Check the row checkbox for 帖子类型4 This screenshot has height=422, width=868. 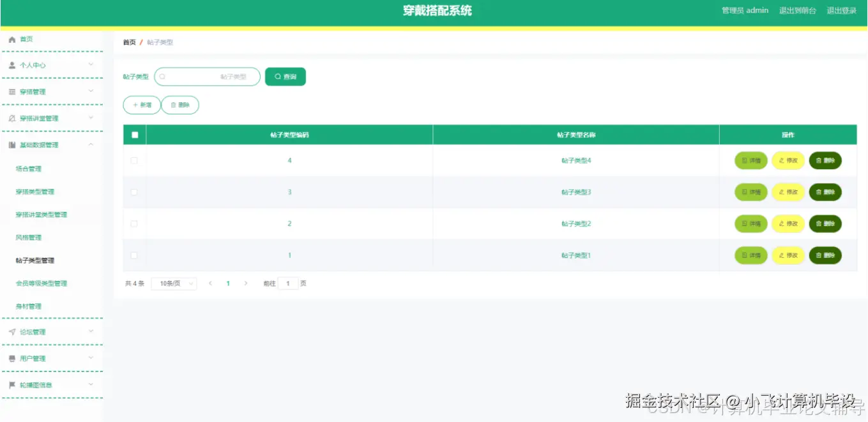pyautogui.click(x=134, y=160)
